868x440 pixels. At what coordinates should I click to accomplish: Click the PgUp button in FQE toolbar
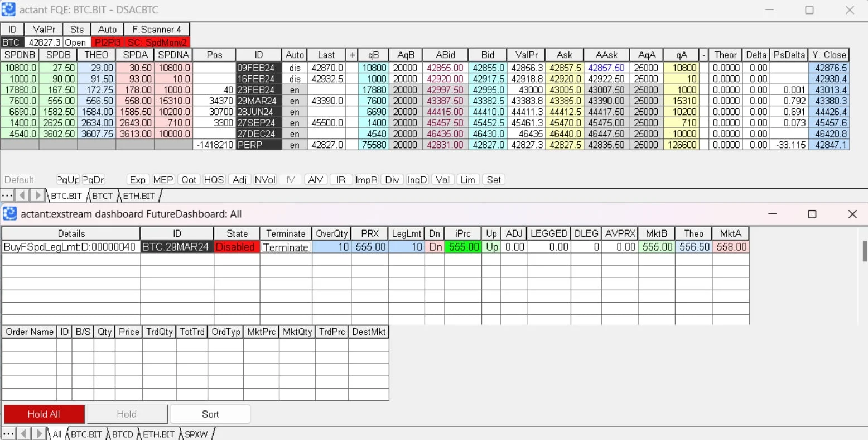(x=68, y=180)
